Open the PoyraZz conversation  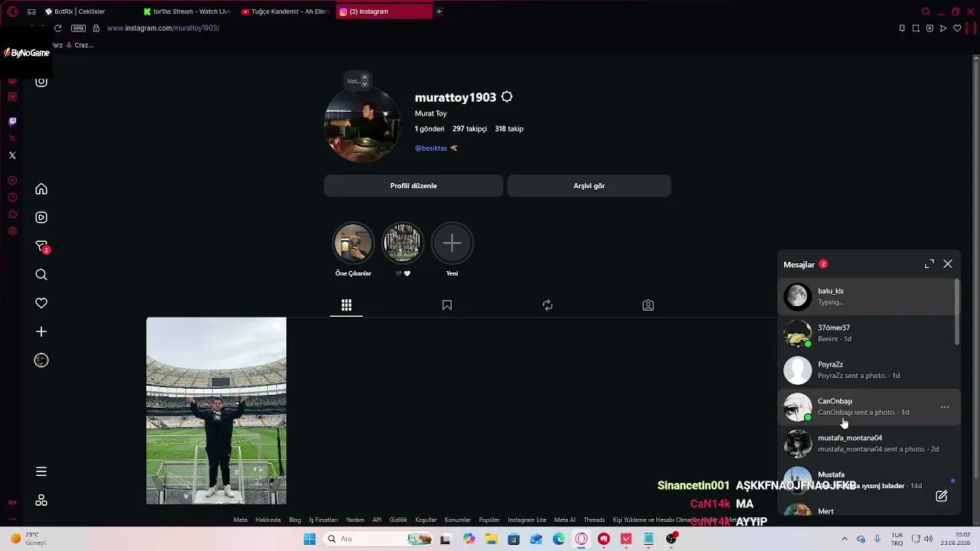tap(867, 370)
